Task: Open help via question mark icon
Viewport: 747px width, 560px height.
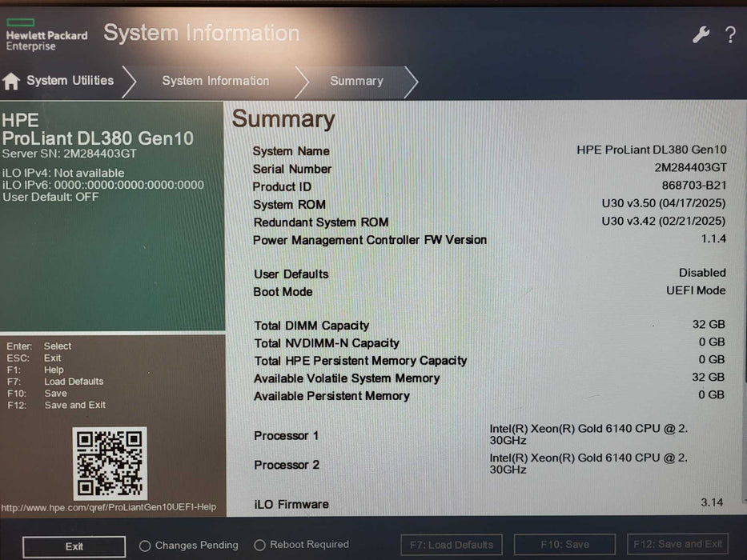Action: click(x=730, y=34)
